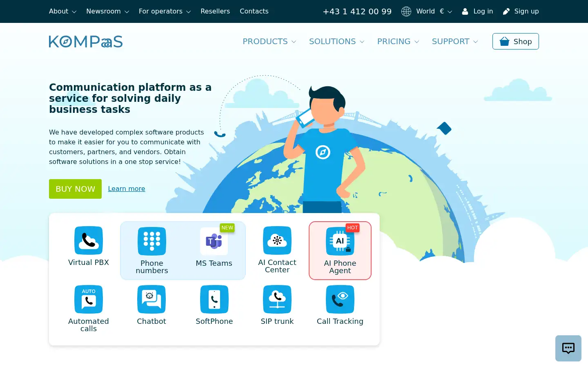Open the live chat widget icon
The width and height of the screenshot is (588, 368).
pyautogui.click(x=568, y=348)
